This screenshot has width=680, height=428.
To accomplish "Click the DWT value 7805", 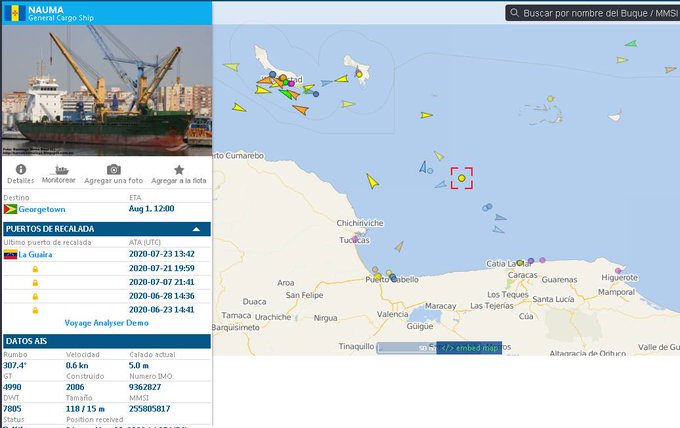I will (12, 408).
